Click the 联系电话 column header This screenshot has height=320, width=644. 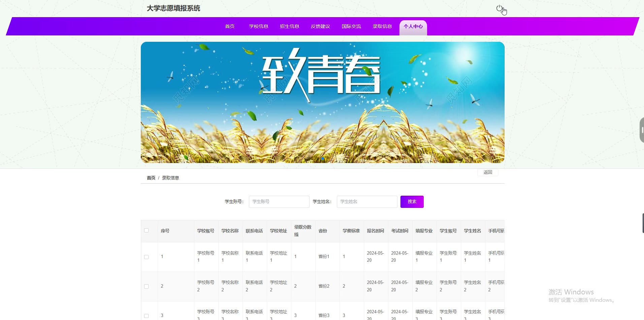254,231
